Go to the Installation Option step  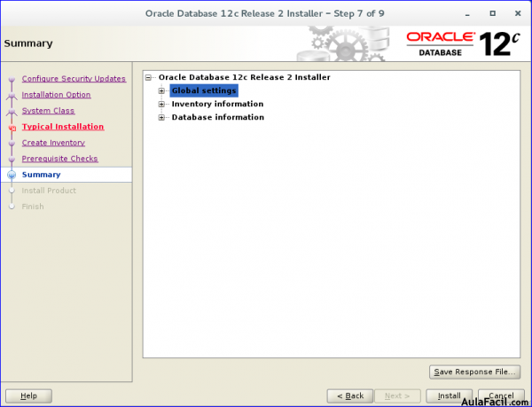pos(57,95)
